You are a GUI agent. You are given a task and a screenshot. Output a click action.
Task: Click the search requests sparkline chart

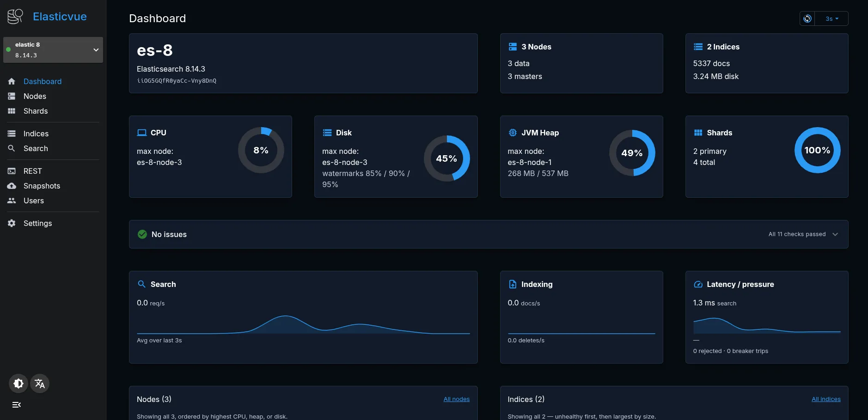303,324
